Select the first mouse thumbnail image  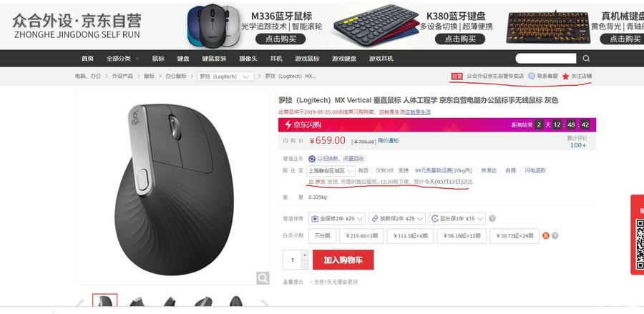(x=104, y=300)
